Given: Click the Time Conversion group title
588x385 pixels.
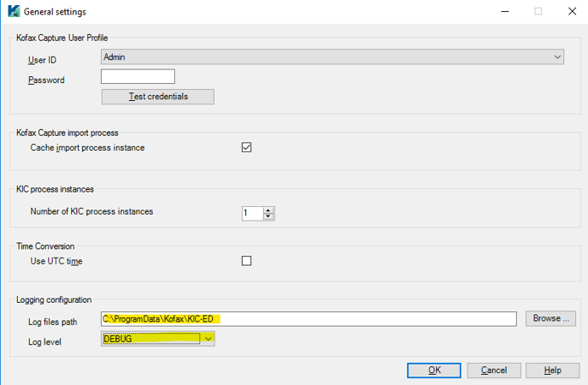Looking at the screenshot, I should (x=45, y=246).
